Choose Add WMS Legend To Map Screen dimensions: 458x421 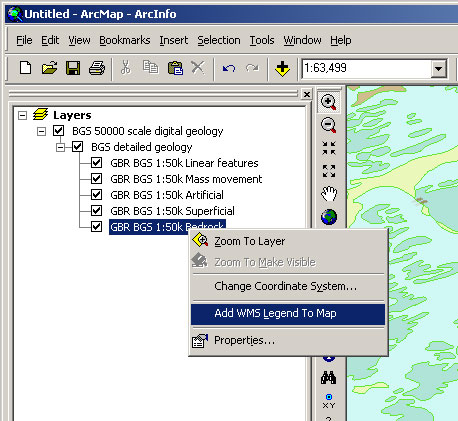[288, 314]
